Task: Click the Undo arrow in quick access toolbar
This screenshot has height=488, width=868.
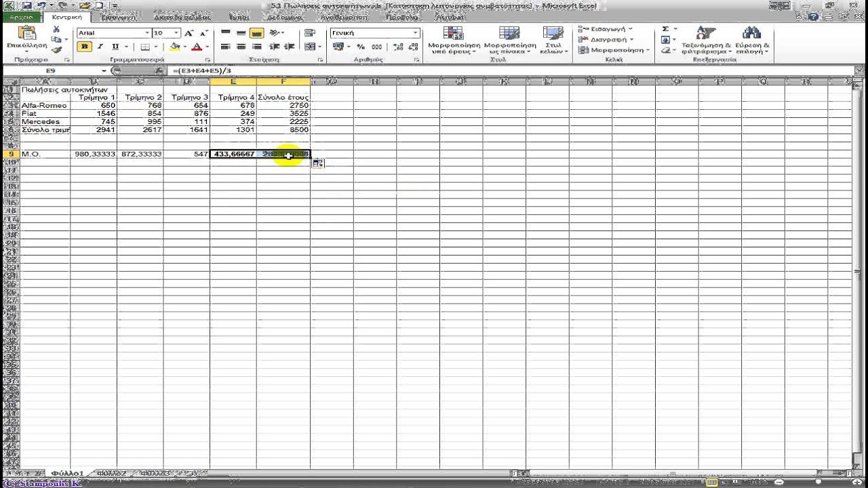Action: (43, 5)
